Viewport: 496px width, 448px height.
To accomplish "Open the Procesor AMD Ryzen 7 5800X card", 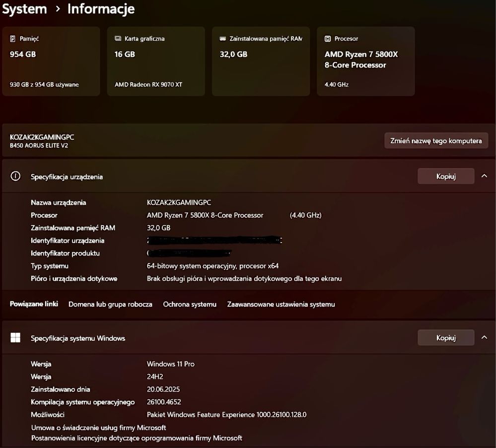I will (x=366, y=62).
